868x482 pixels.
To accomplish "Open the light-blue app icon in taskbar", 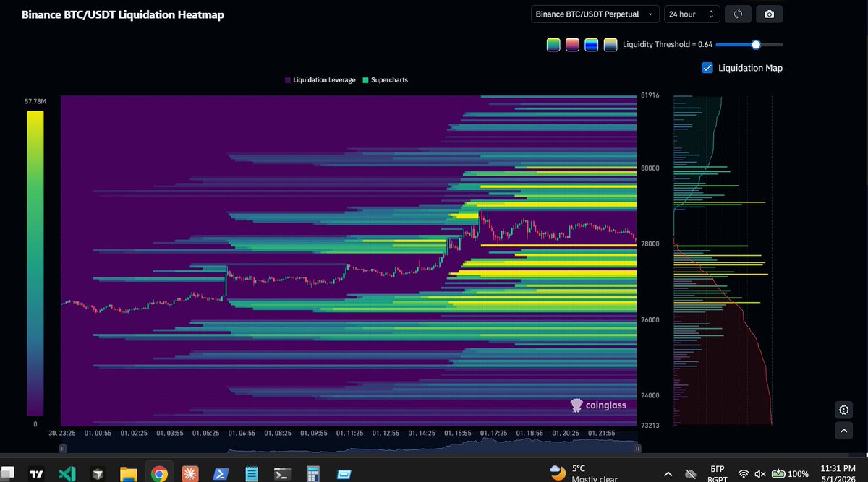I will pos(344,475).
